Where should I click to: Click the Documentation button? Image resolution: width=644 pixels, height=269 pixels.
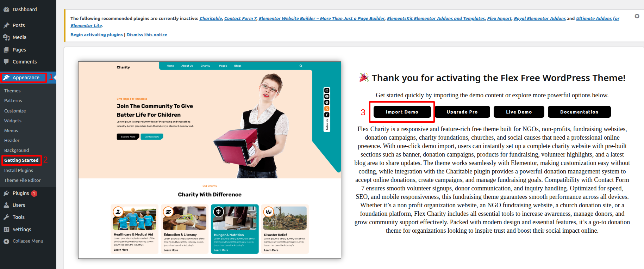pyautogui.click(x=579, y=112)
